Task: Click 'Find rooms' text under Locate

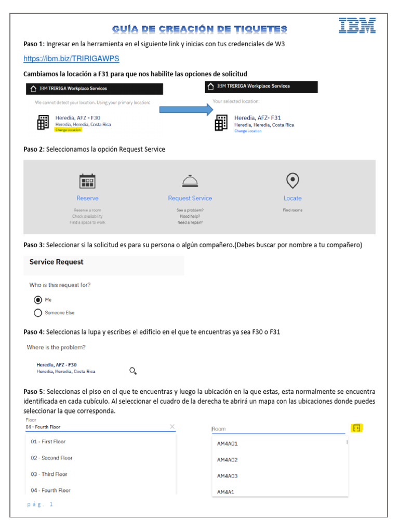Action: [292, 210]
